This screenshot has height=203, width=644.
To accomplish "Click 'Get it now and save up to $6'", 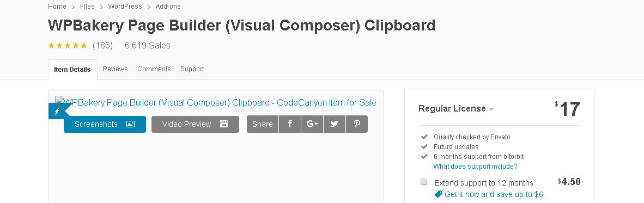I will (494, 194).
